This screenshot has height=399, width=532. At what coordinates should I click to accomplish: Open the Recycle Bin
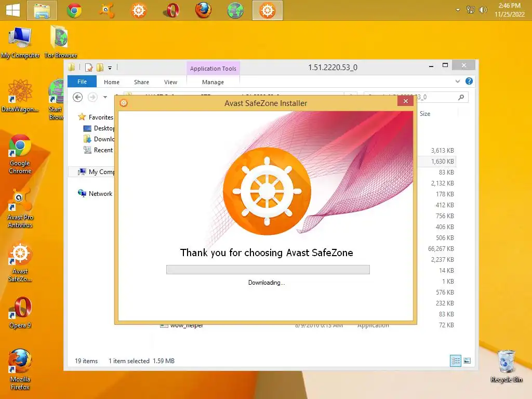[x=506, y=366]
